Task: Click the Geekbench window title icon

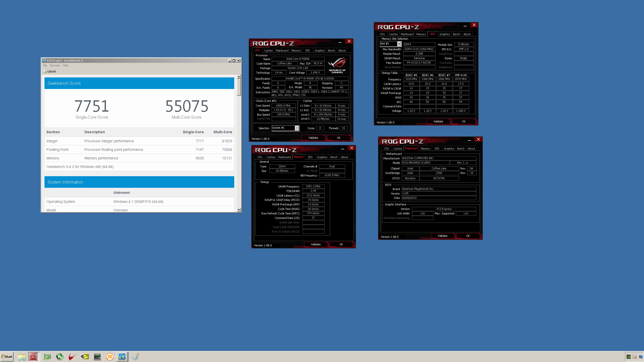Action: tap(44, 60)
